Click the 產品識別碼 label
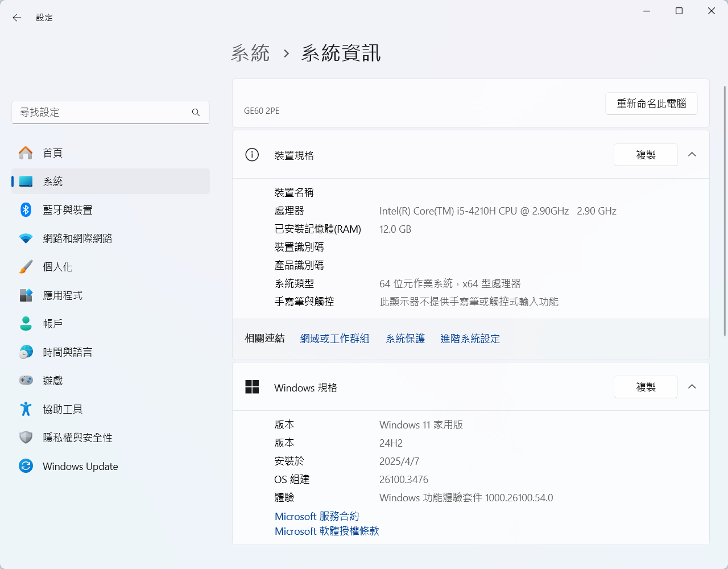 click(299, 265)
